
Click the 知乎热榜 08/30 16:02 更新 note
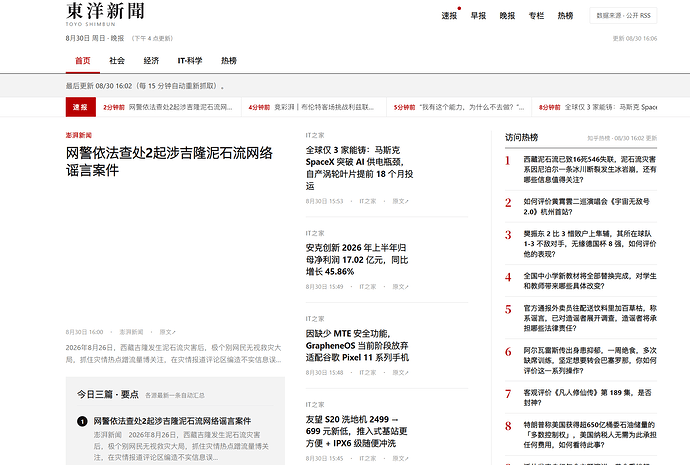point(622,138)
